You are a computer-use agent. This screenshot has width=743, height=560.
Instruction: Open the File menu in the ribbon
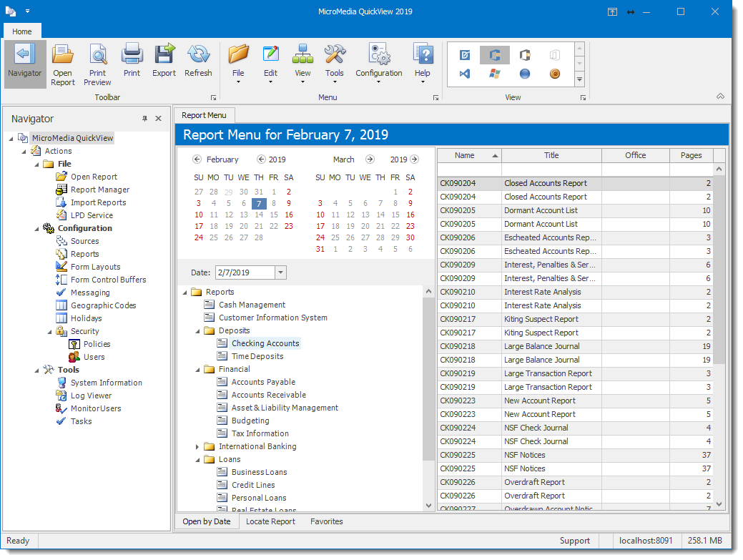pos(238,64)
